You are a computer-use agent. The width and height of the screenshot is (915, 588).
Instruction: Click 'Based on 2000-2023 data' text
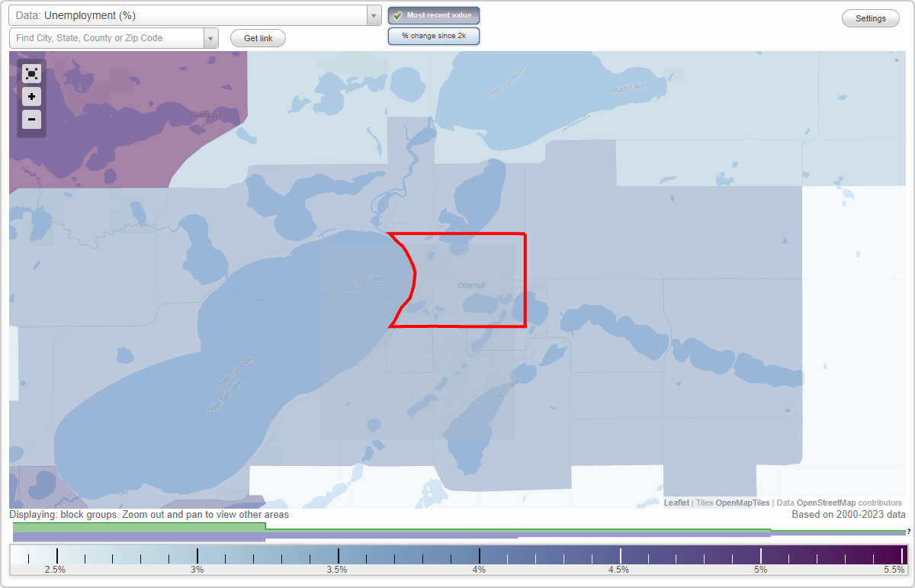[849, 515]
